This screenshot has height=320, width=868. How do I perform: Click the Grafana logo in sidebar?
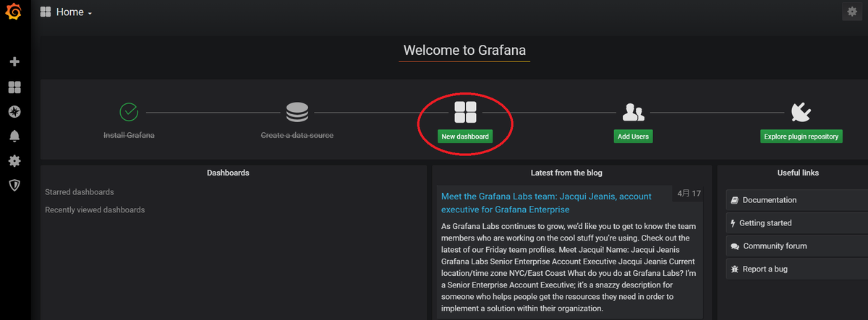tap(14, 12)
